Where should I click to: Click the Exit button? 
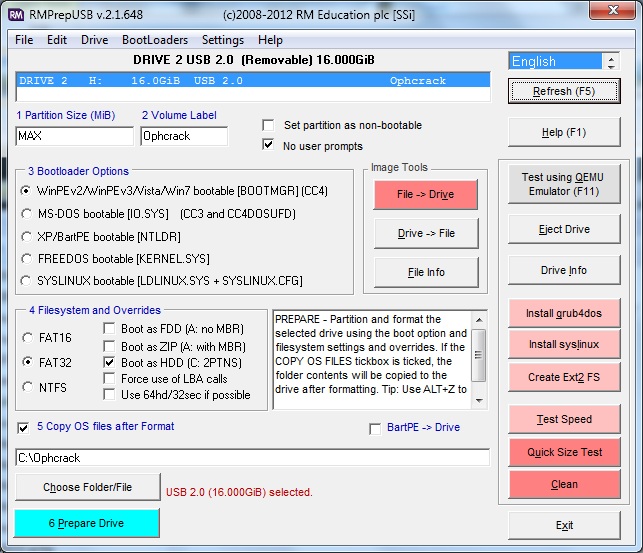tap(564, 525)
